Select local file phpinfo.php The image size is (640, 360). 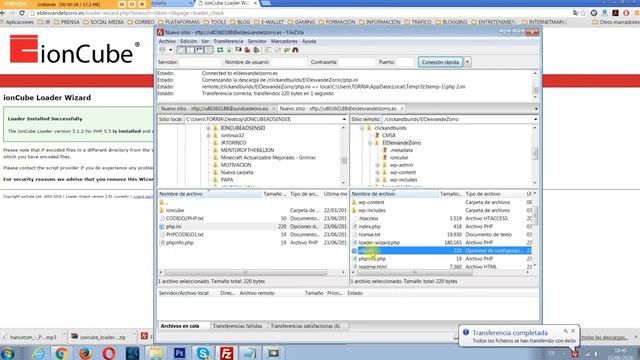tap(180, 242)
